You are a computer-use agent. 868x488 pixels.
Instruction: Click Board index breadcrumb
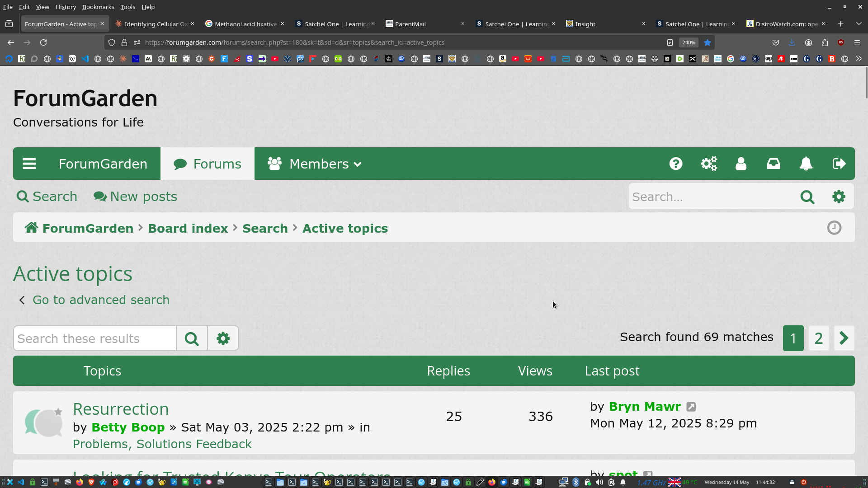(188, 228)
